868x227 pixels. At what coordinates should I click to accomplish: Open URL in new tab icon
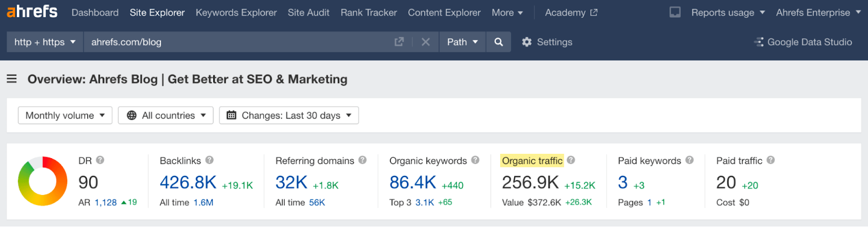[x=399, y=42]
